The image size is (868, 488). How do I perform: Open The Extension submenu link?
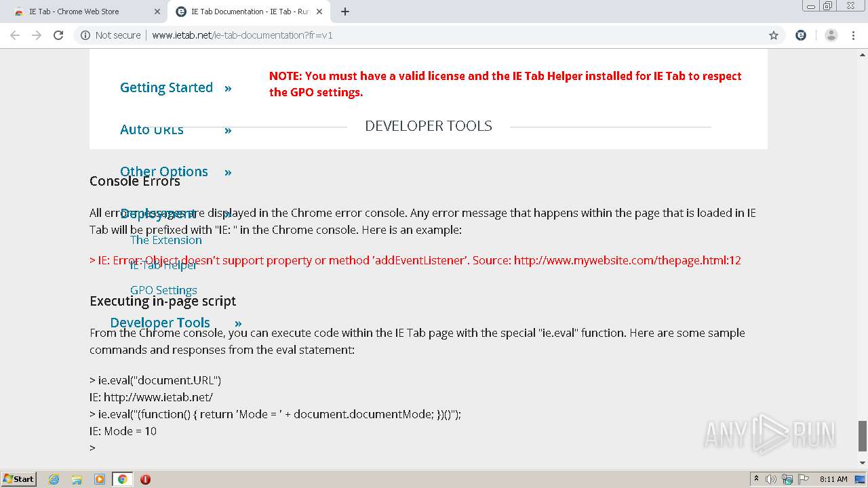166,240
